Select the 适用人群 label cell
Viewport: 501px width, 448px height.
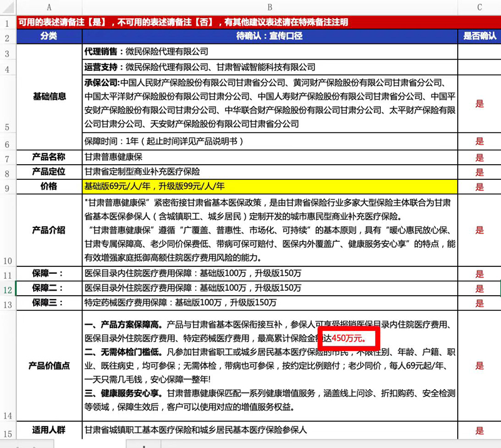tap(48, 431)
